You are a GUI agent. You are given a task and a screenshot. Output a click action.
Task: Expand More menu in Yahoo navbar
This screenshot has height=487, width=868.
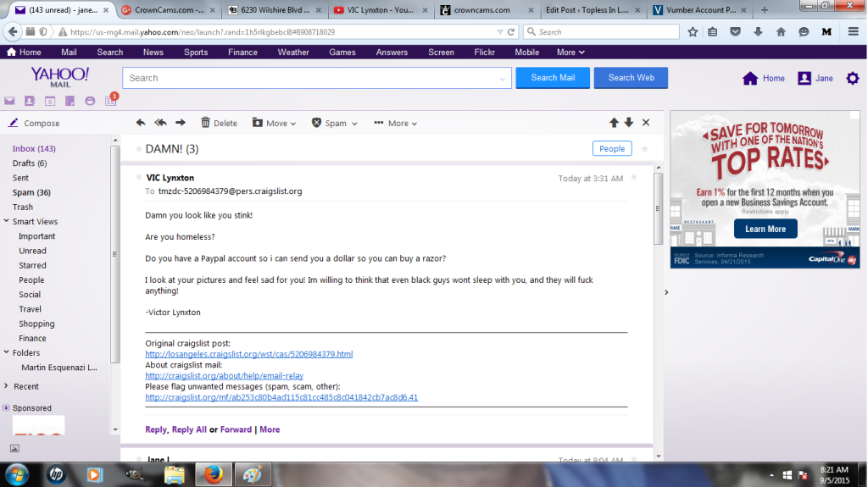click(570, 52)
